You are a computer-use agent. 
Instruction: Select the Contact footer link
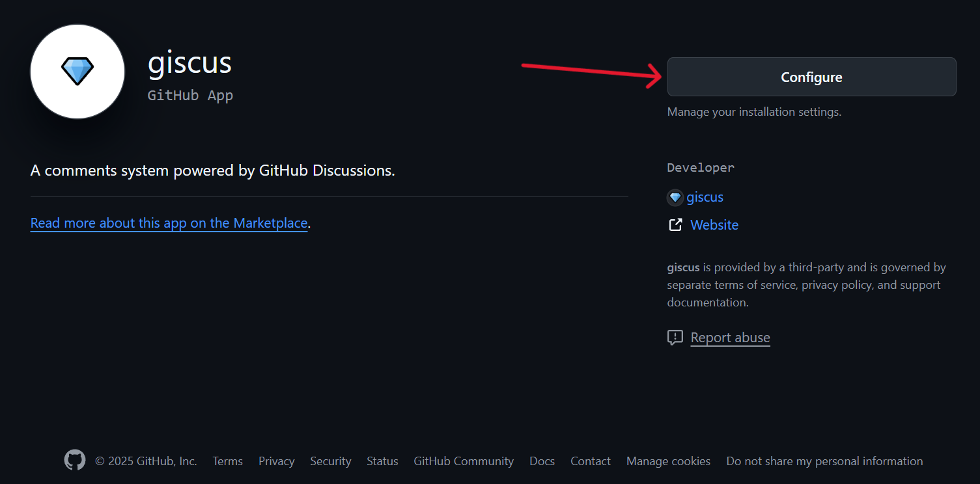coord(591,461)
